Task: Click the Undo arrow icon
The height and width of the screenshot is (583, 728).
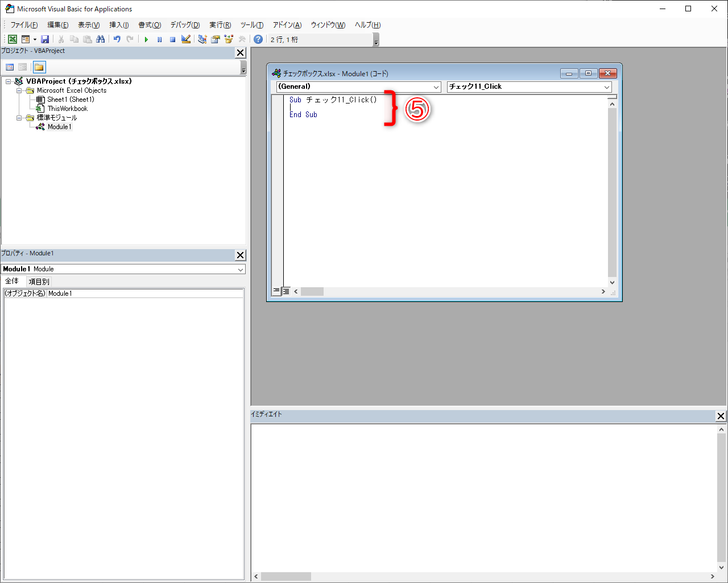Action: (x=117, y=39)
